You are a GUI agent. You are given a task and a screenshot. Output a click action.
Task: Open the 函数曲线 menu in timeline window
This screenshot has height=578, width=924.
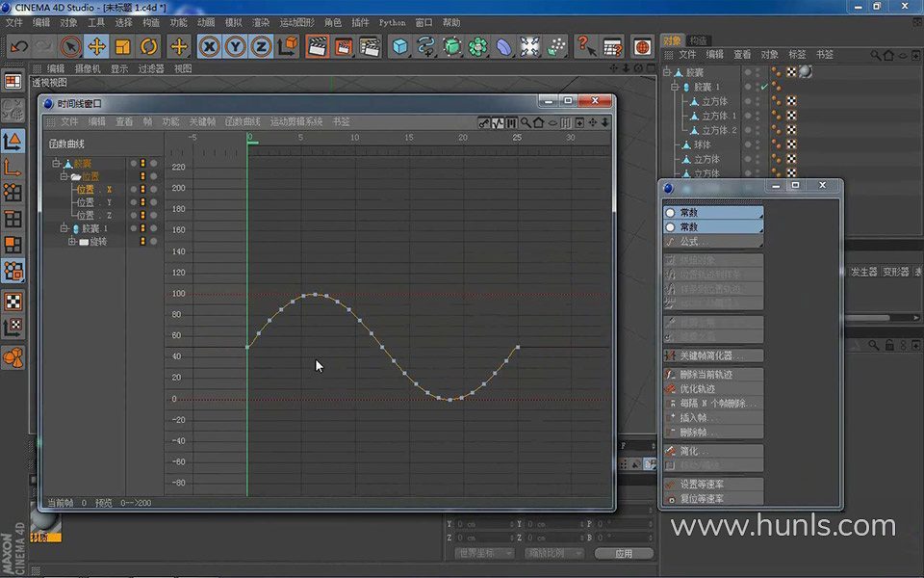[x=243, y=122]
